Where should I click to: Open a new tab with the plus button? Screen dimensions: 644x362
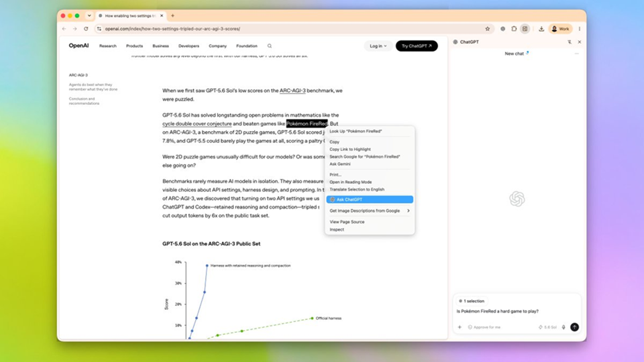(173, 15)
